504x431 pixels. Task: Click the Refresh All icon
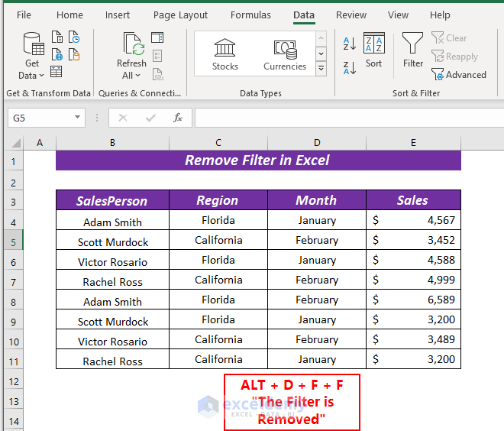pyautogui.click(x=134, y=44)
